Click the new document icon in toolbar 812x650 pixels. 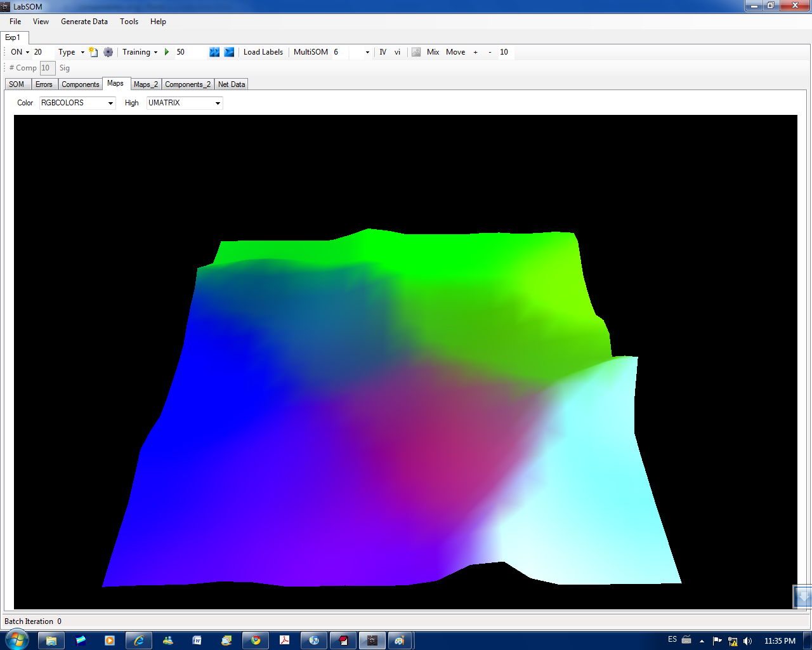(93, 52)
